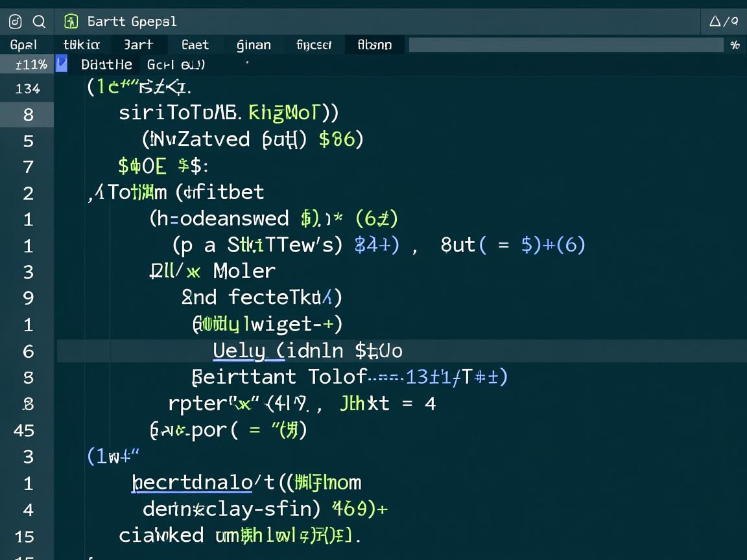Click the underlined pecrtdnalo text
Image resolution: width=747 pixels, height=560 pixels.
[x=192, y=483]
